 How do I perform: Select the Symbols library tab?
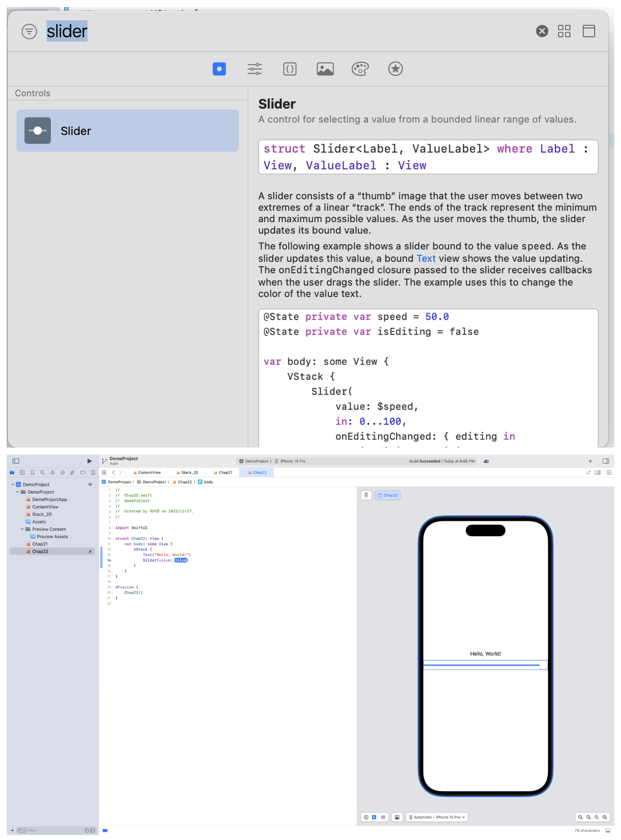coord(395,69)
